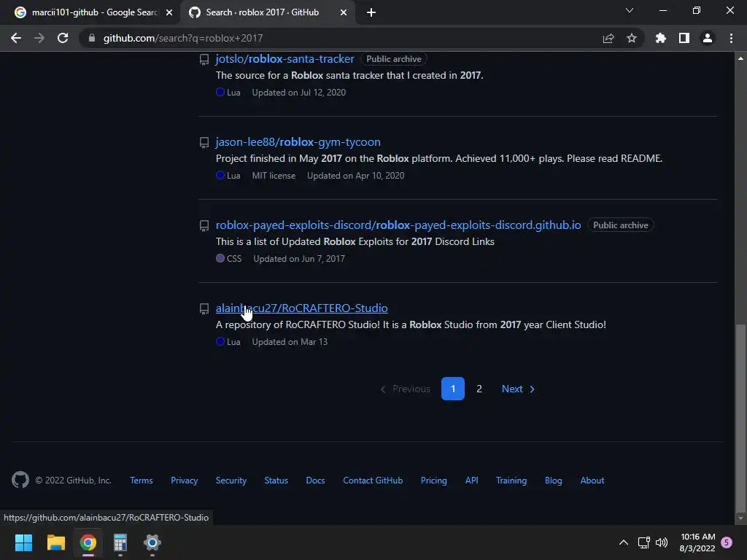Click the network tray icon

pos(643,542)
